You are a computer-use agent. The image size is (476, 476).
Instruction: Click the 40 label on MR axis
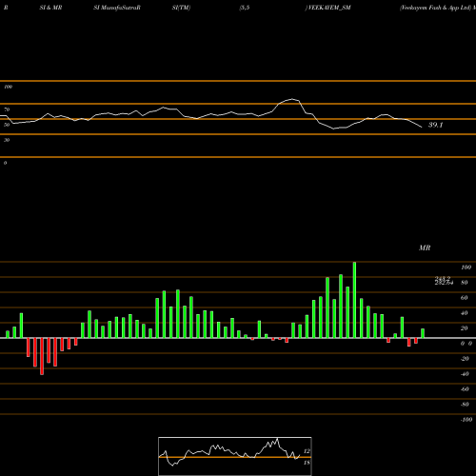click(465, 313)
